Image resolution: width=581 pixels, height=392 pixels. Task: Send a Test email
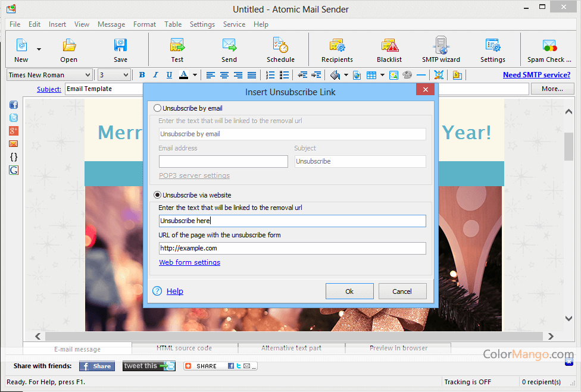177,49
